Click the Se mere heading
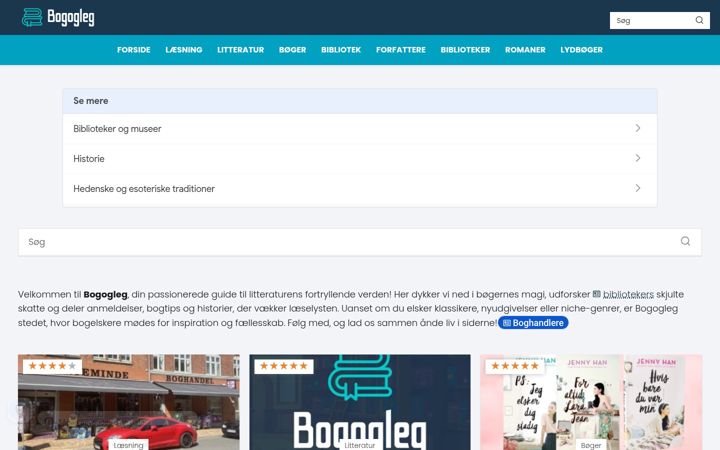 click(90, 101)
